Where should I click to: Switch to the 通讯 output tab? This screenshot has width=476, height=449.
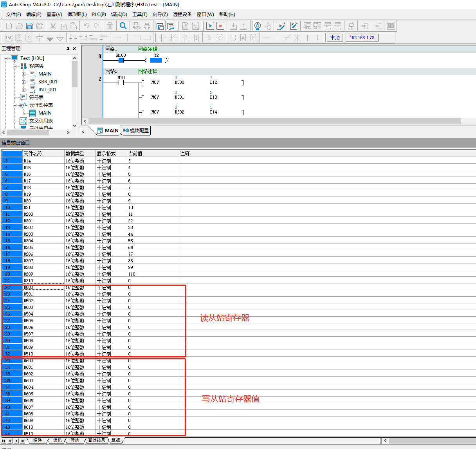tap(57, 440)
